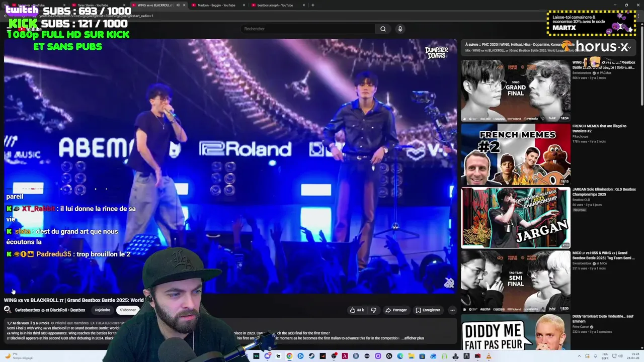The width and height of the screenshot is (644, 362).
Task: Close the Madcon Beggin tab
Action: pyautogui.click(x=245, y=5)
